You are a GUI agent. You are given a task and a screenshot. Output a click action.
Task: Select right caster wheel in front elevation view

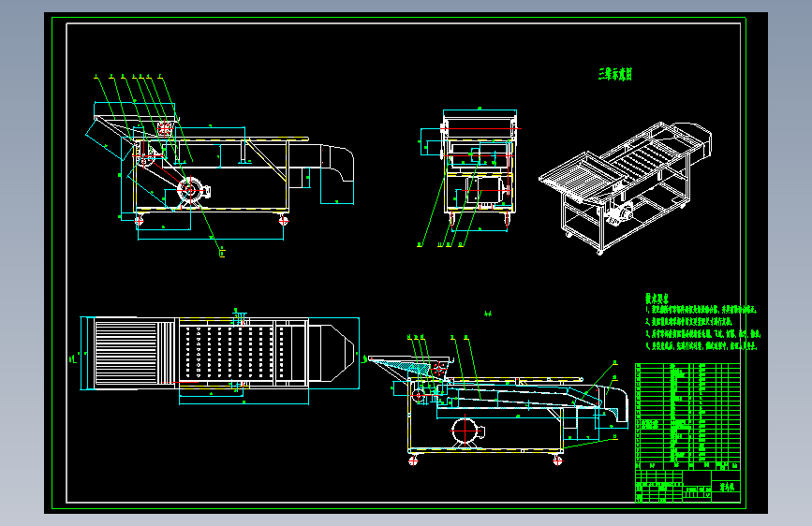[283, 221]
